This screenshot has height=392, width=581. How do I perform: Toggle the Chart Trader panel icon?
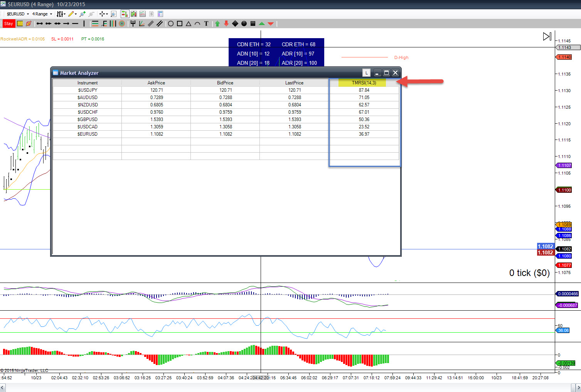click(x=125, y=14)
